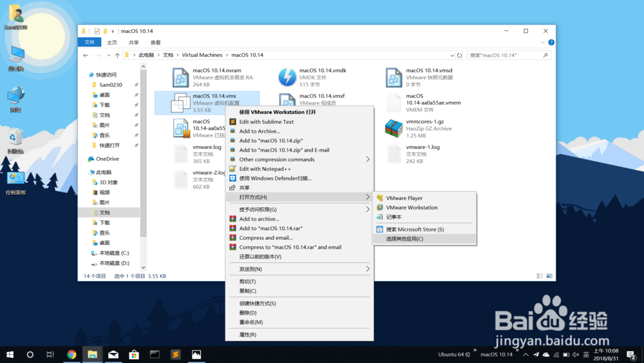Image resolution: width=644 pixels, height=363 pixels.
Task: Select the vmware-1.log file icon
Action: 394,153
